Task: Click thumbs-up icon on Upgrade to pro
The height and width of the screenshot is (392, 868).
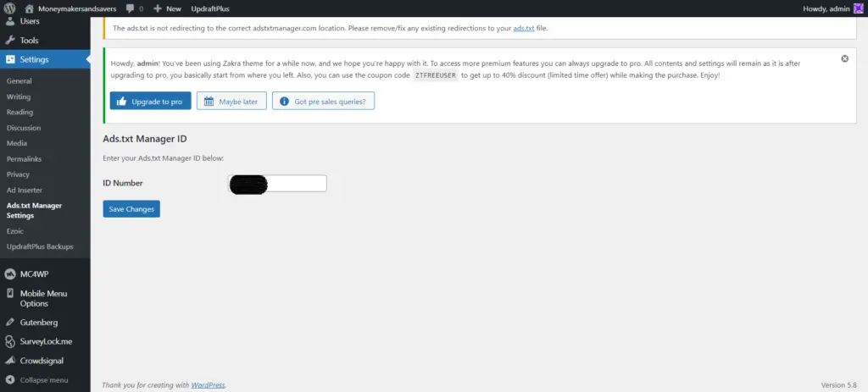Action: point(122,102)
